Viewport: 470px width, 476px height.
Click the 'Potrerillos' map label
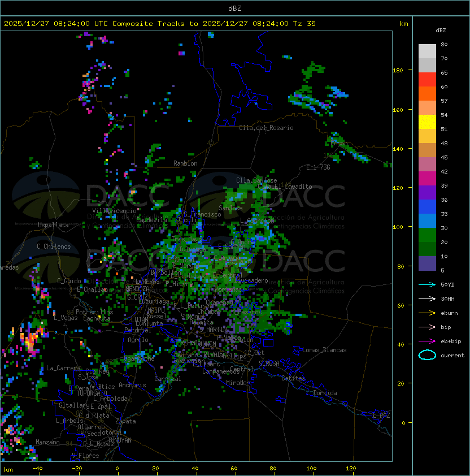(94, 312)
